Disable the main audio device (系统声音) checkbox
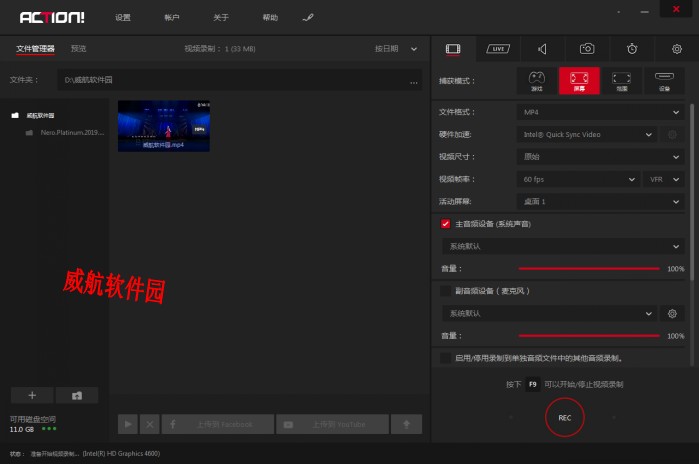The width and height of the screenshot is (699, 464). [445, 224]
